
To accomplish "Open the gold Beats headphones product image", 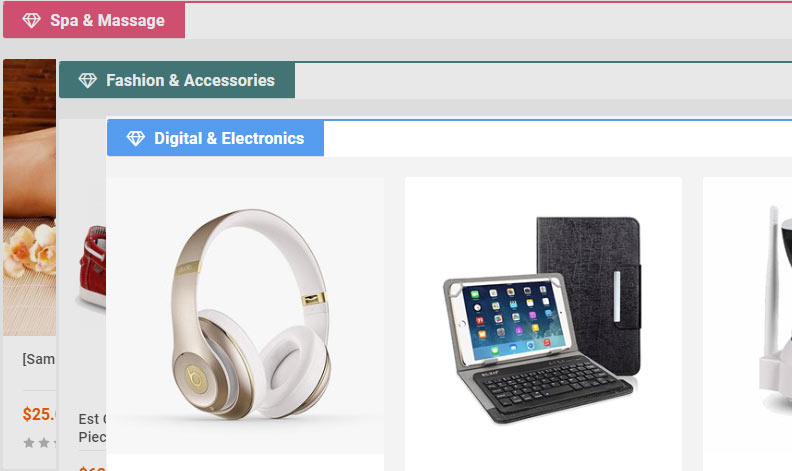I will point(245,315).
